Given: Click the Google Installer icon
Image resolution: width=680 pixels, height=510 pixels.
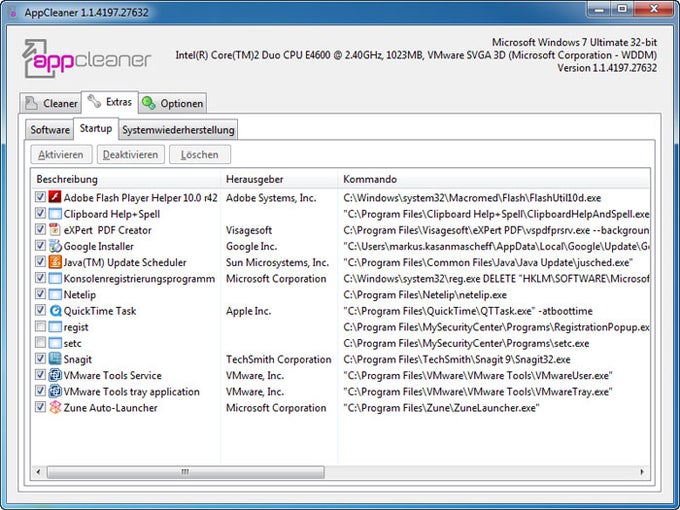Looking at the screenshot, I should coord(55,246).
